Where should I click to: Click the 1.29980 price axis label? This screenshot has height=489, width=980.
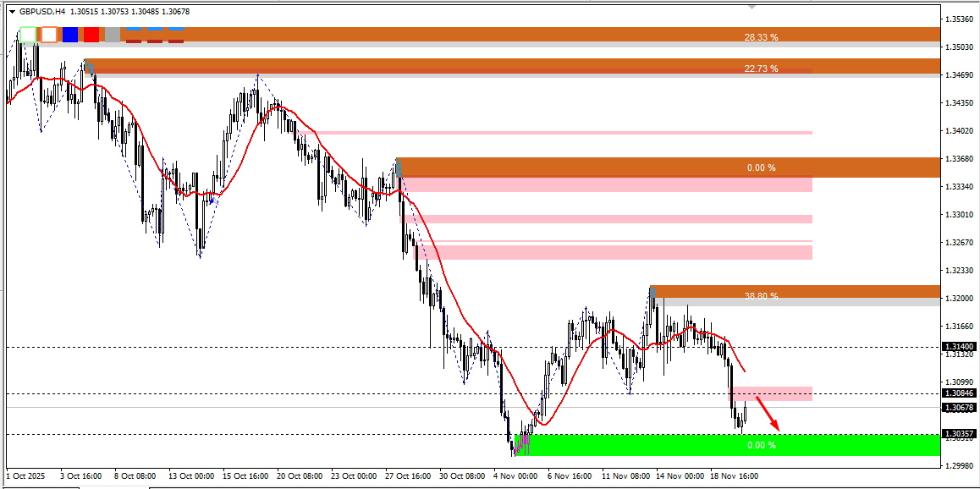[960, 466]
